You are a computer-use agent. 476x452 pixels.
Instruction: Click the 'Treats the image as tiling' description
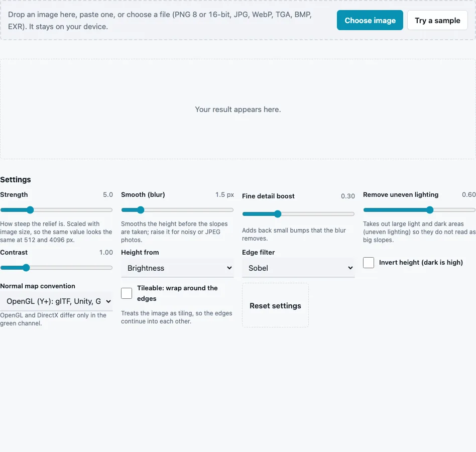click(177, 317)
